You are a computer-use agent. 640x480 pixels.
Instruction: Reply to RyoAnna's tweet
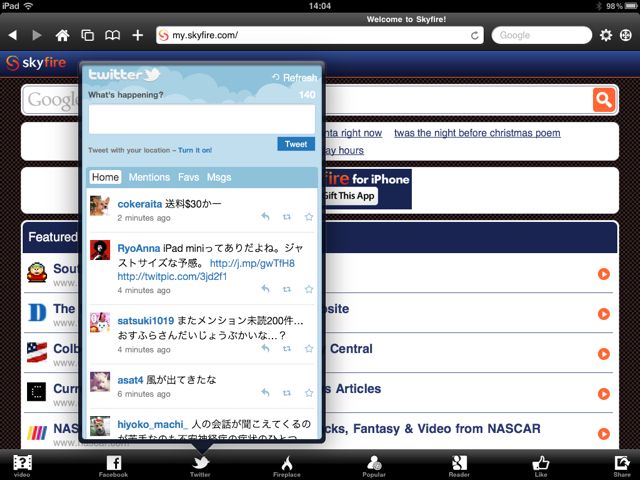(x=265, y=289)
